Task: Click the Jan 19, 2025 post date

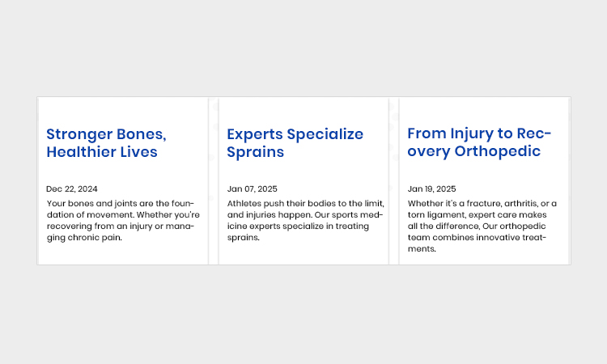Action: pos(431,188)
